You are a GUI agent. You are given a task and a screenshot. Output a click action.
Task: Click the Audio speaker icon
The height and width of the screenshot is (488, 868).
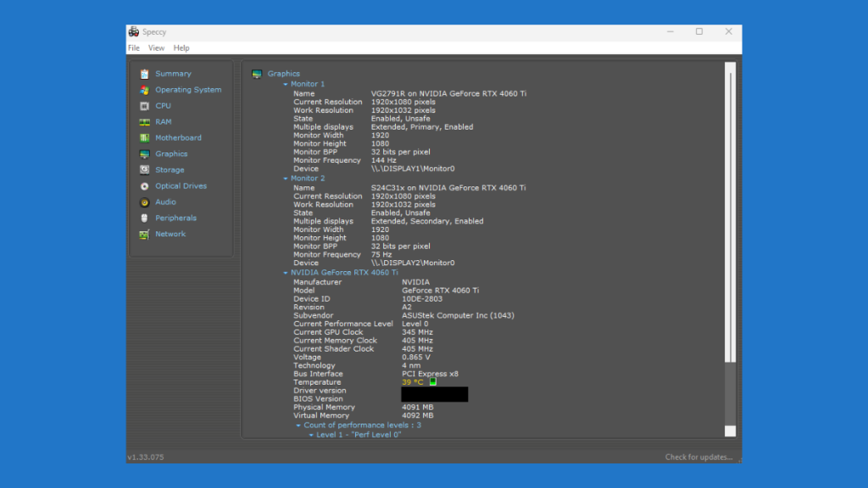click(x=144, y=202)
